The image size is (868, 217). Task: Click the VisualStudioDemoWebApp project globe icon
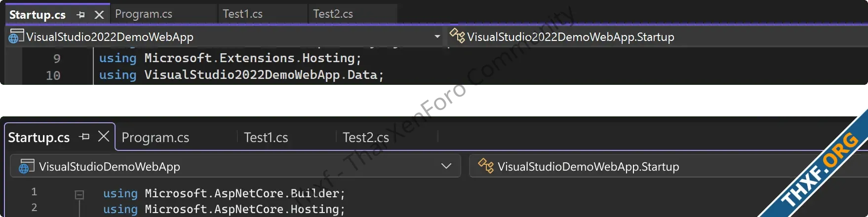point(26,166)
